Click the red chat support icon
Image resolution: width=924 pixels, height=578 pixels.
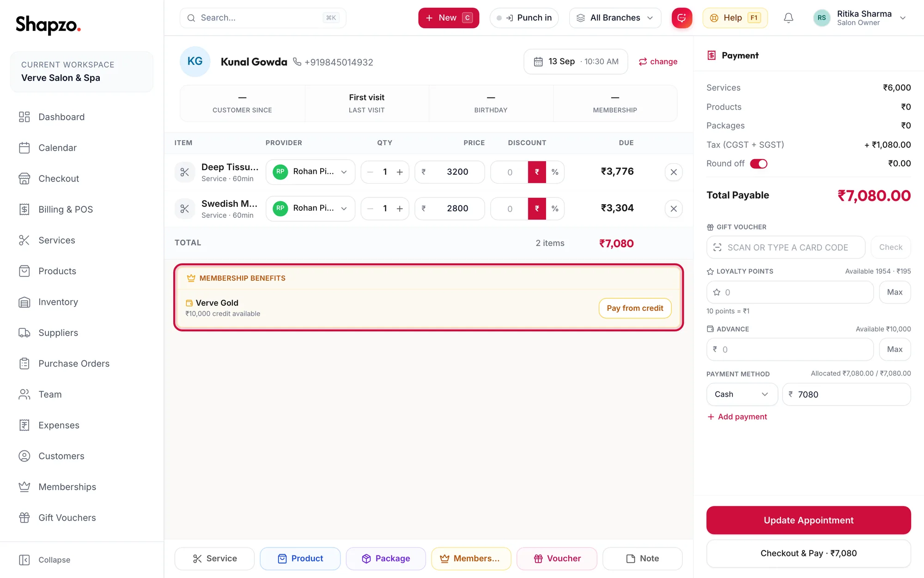click(681, 18)
